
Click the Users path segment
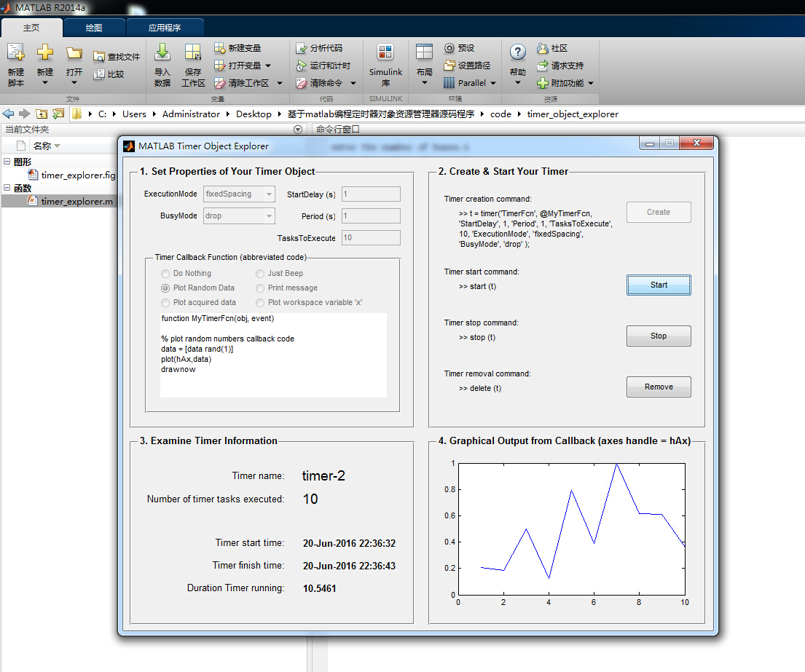[x=134, y=114]
